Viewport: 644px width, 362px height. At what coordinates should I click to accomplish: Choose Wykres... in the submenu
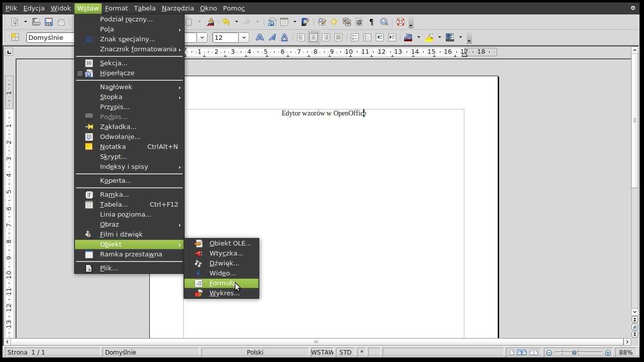tap(221, 293)
